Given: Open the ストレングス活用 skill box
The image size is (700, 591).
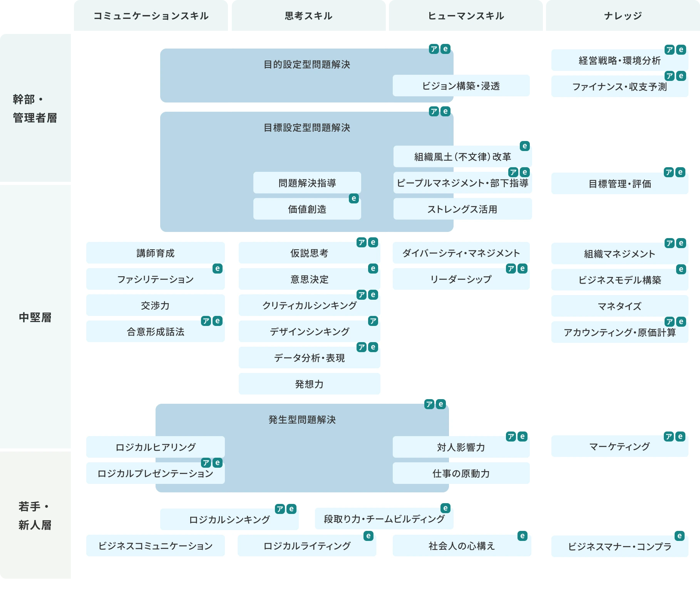Looking at the screenshot, I should click(x=462, y=209).
